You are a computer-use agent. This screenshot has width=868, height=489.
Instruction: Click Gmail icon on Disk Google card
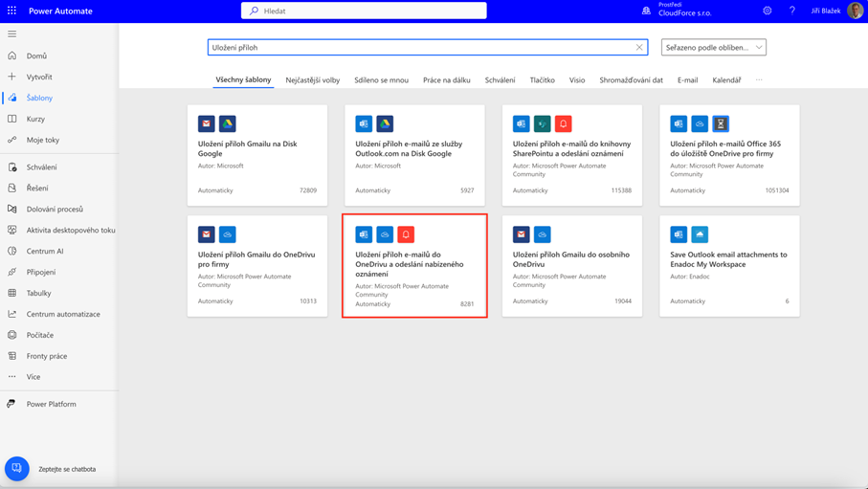207,123
